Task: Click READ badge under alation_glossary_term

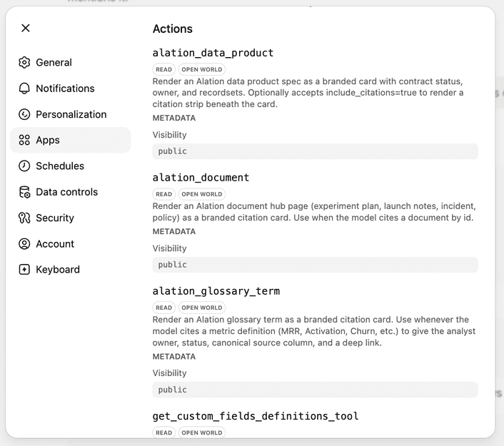Action: pyautogui.click(x=164, y=308)
